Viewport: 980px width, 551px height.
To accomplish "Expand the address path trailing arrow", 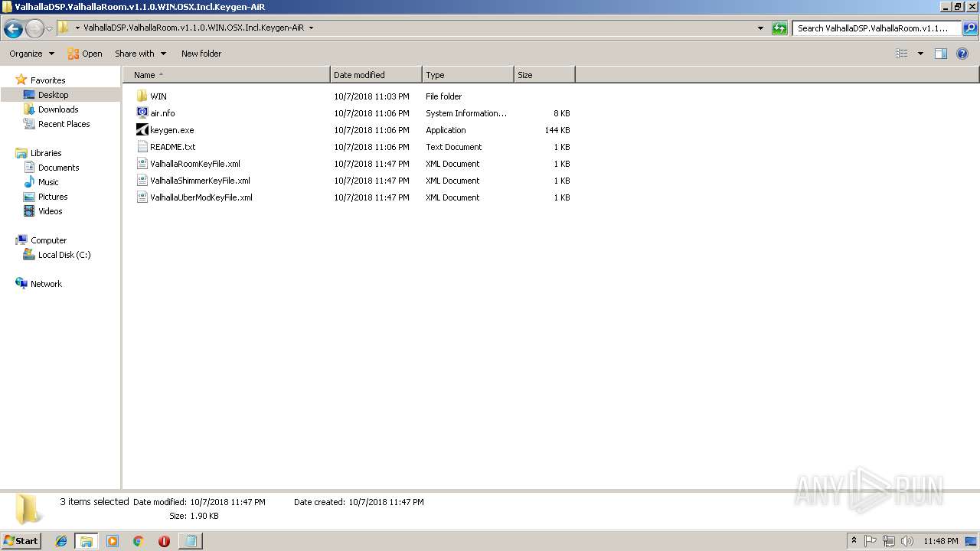I will click(x=311, y=28).
